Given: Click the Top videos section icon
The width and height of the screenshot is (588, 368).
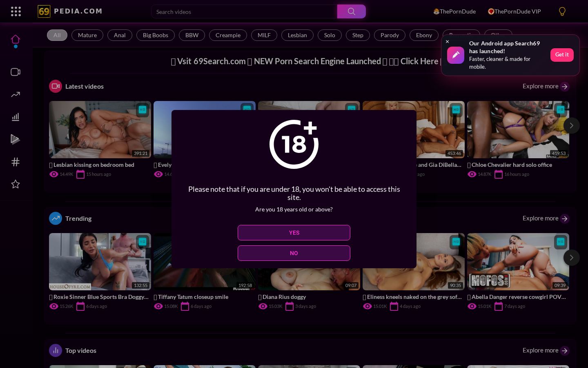Looking at the screenshot, I should pyautogui.click(x=56, y=350).
